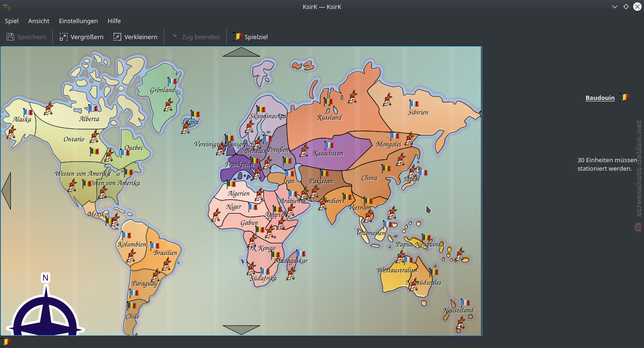
Task: Select the soldier in Grönland
Action: click(168, 105)
